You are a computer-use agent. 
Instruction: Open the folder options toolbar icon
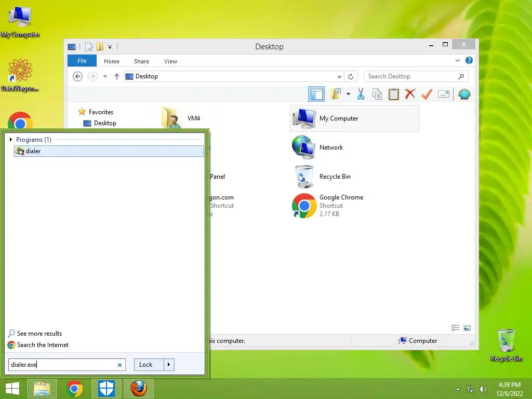click(x=336, y=94)
